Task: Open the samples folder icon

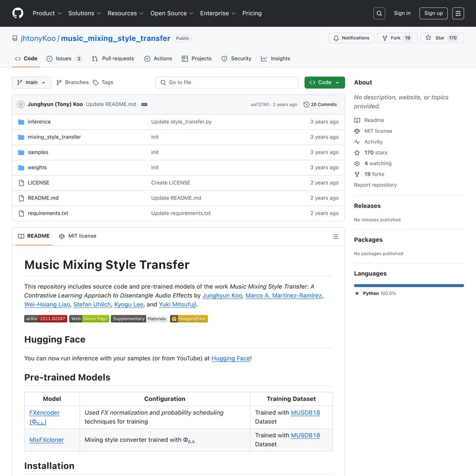Action: tap(21, 152)
